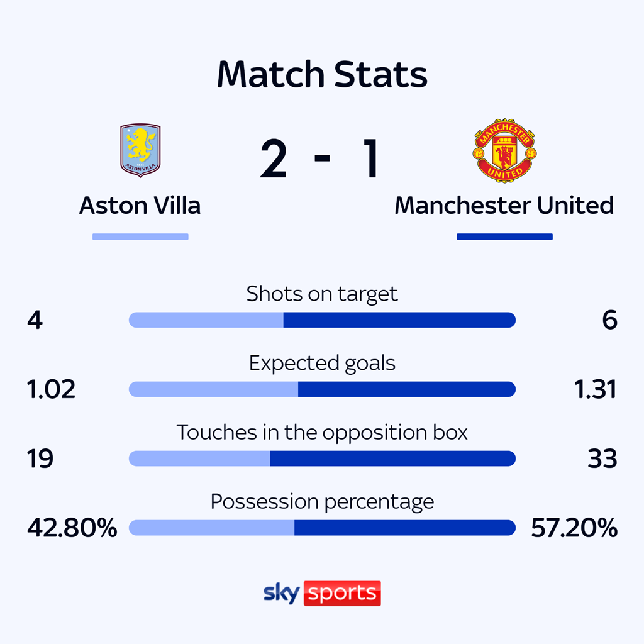Click Aston Villa's 19 touches value
The height and width of the screenshot is (644, 644).
pos(40,459)
